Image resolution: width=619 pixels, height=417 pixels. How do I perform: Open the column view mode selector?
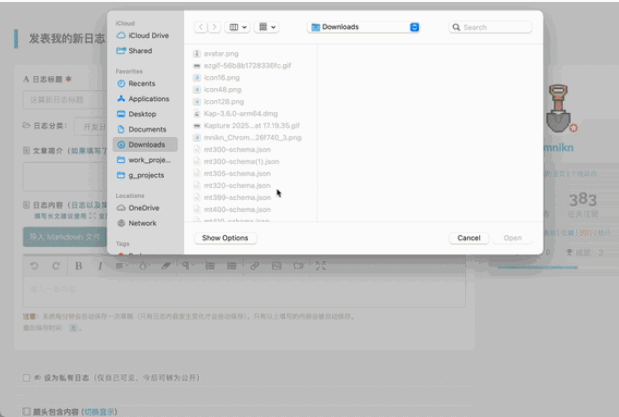(x=239, y=27)
